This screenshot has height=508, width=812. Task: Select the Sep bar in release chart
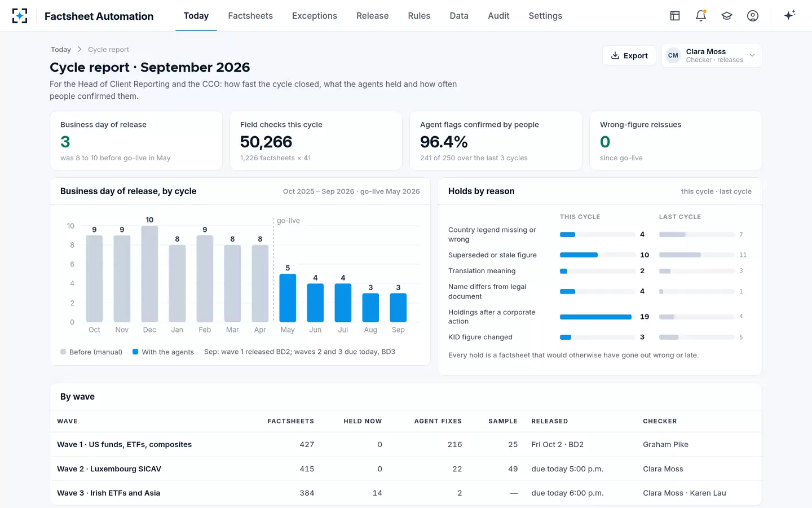[398, 308]
